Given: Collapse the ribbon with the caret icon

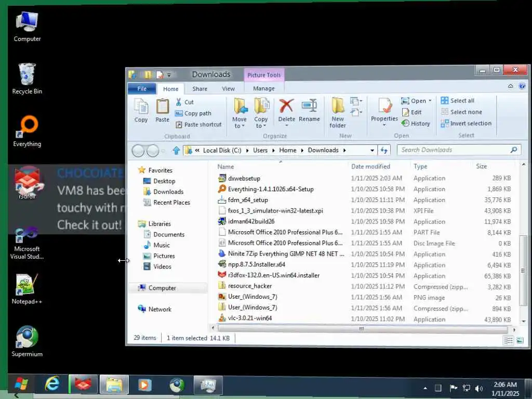Looking at the screenshot, I should pos(510,86).
